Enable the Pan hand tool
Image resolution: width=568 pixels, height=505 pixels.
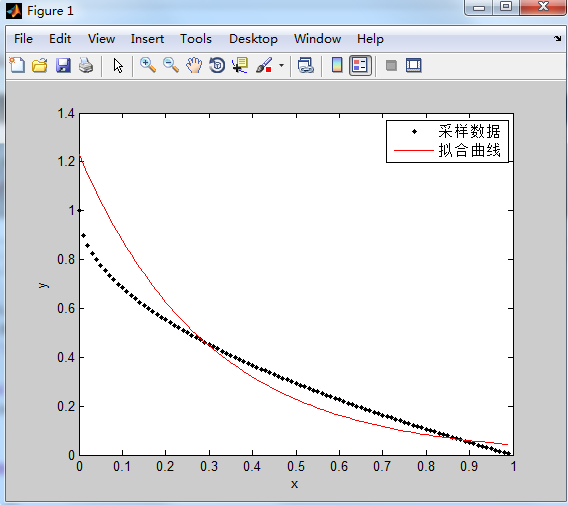[x=194, y=66]
